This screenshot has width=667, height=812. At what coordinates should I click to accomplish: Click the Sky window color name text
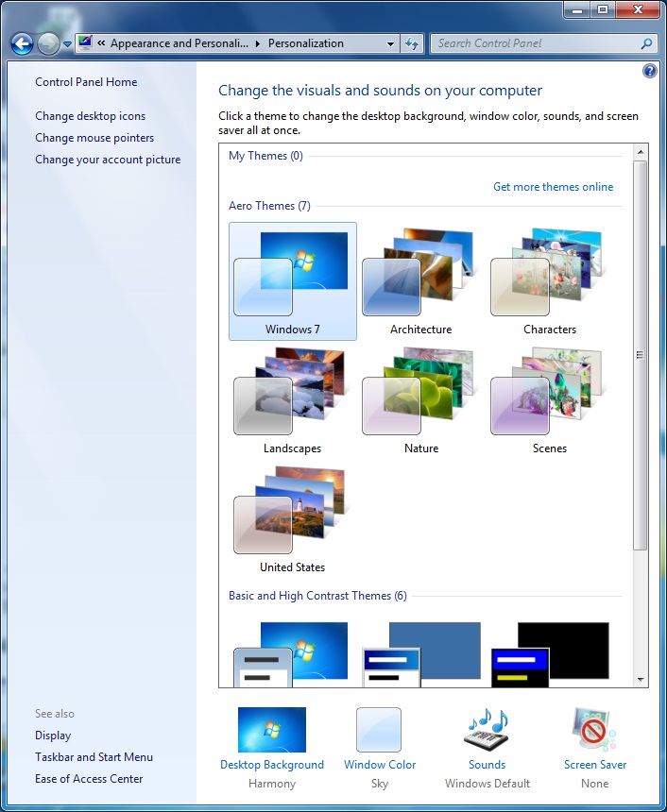[x=380, y=784]
